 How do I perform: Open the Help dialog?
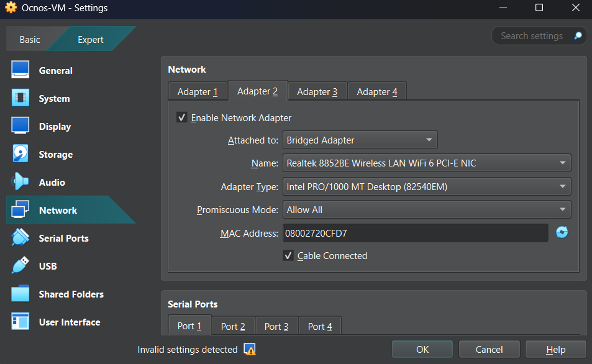[555, 349]
